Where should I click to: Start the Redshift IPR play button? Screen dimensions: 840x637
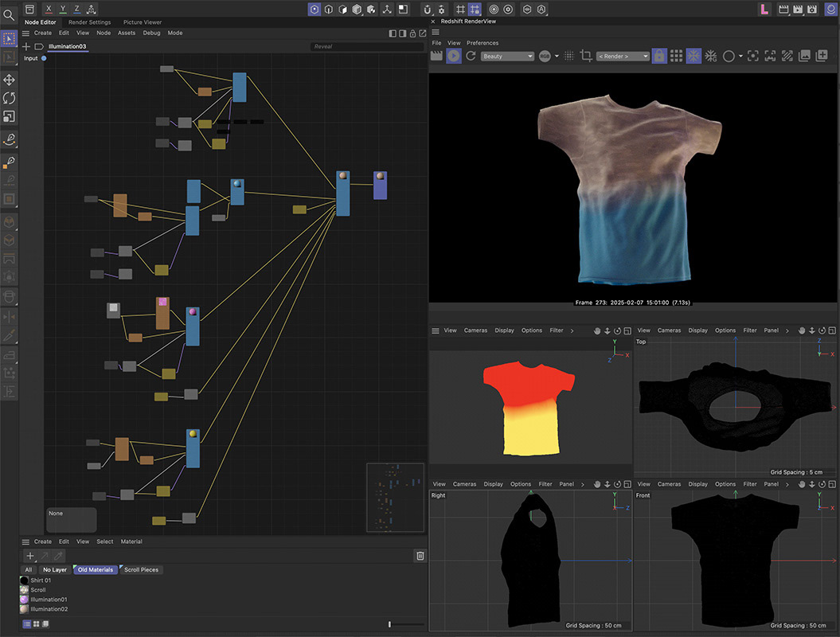coord(454,56)
